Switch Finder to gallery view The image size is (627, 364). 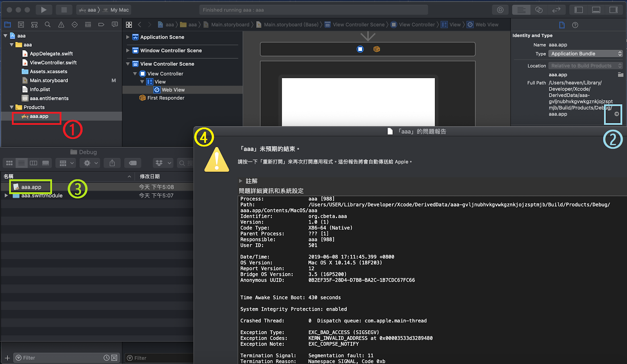pyautogui.click(x=46, y=163)
